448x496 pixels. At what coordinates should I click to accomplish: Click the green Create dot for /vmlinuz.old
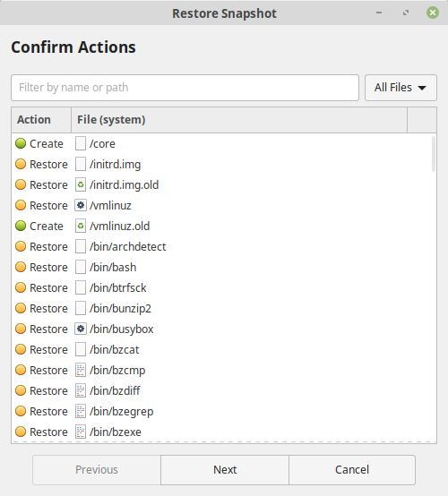(x=21, y=226)
